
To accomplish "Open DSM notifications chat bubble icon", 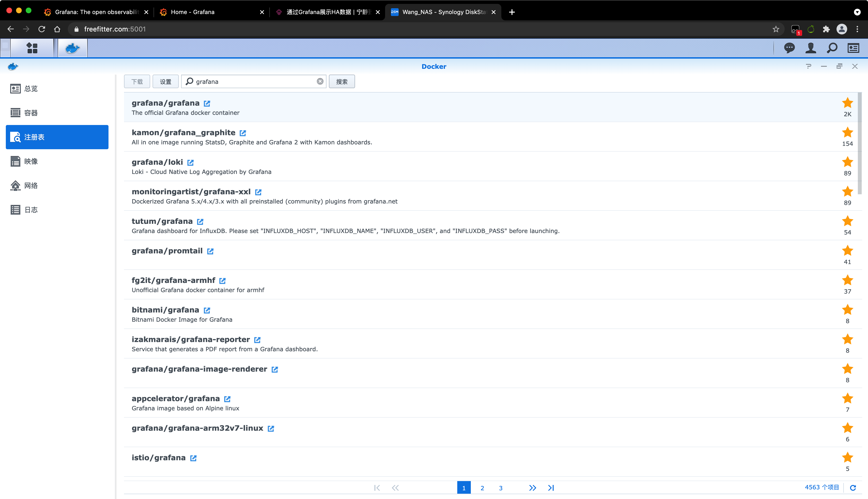I will pyautogui.click(x=789, y=48).
